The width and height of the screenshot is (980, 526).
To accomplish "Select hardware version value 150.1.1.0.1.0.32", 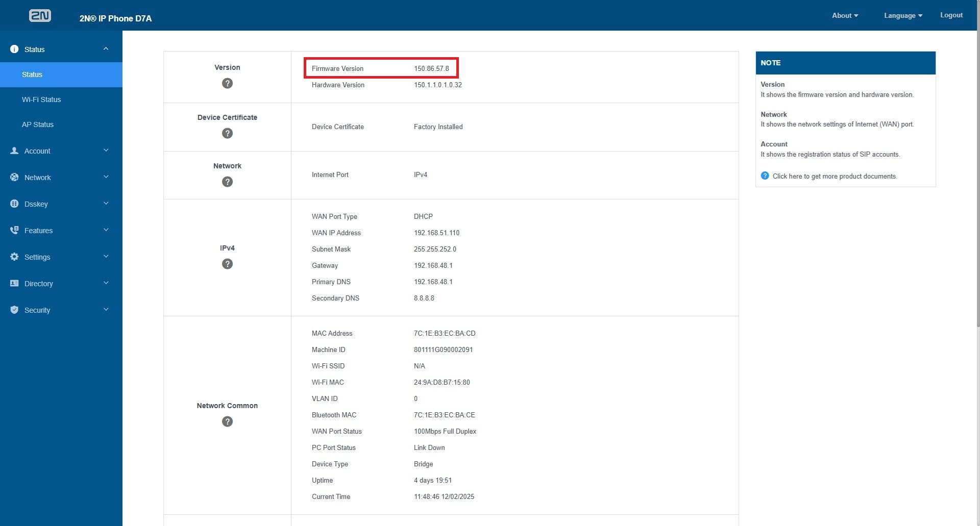I will pos(437,85).
